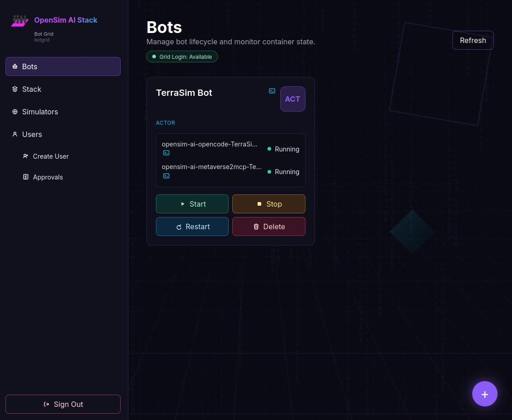Open terminal for opensim-ai-opencode container

[166, 153]
